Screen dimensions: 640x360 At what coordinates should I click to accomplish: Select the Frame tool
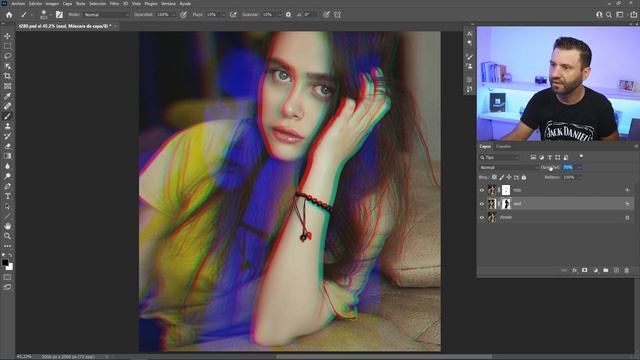7,86
